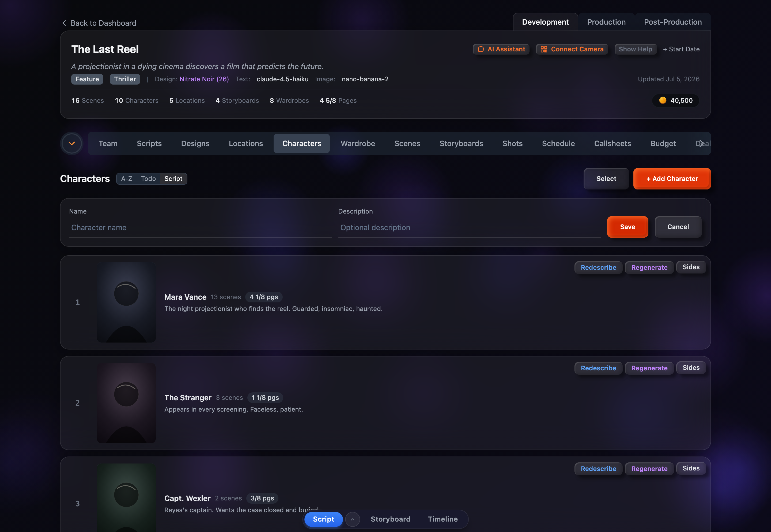Redescribe The Stranger

(598, 368)
